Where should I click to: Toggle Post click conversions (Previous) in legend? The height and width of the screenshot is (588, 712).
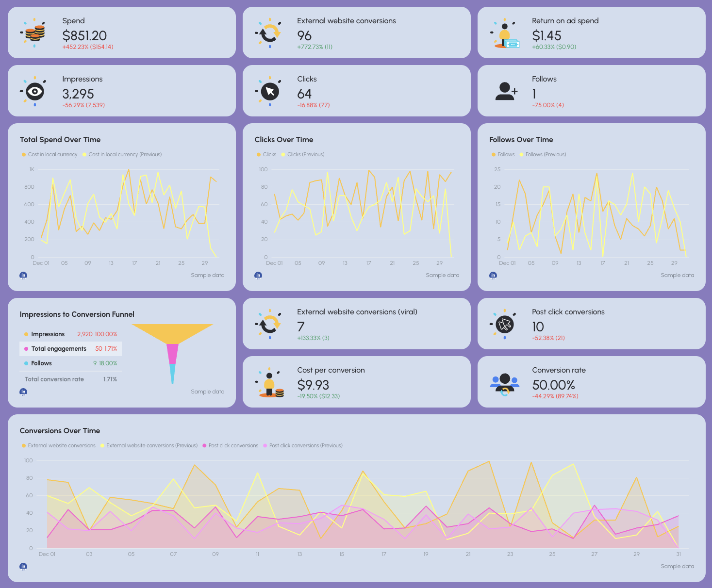[305, 445]
